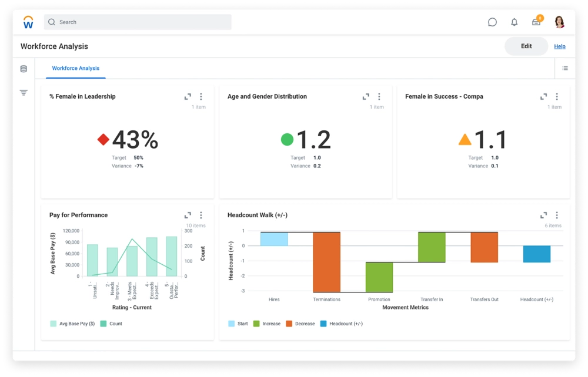Open the three-dot menu on Pay for Performance
This screenshot has width=588, height=377.
(x=202, y=215)
